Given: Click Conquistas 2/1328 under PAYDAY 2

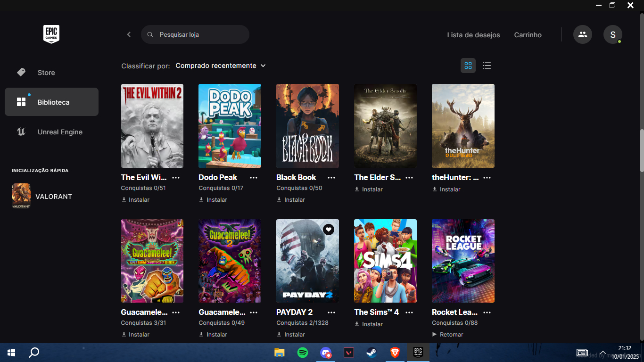Looking at the screenshot, I should point(302,323).
